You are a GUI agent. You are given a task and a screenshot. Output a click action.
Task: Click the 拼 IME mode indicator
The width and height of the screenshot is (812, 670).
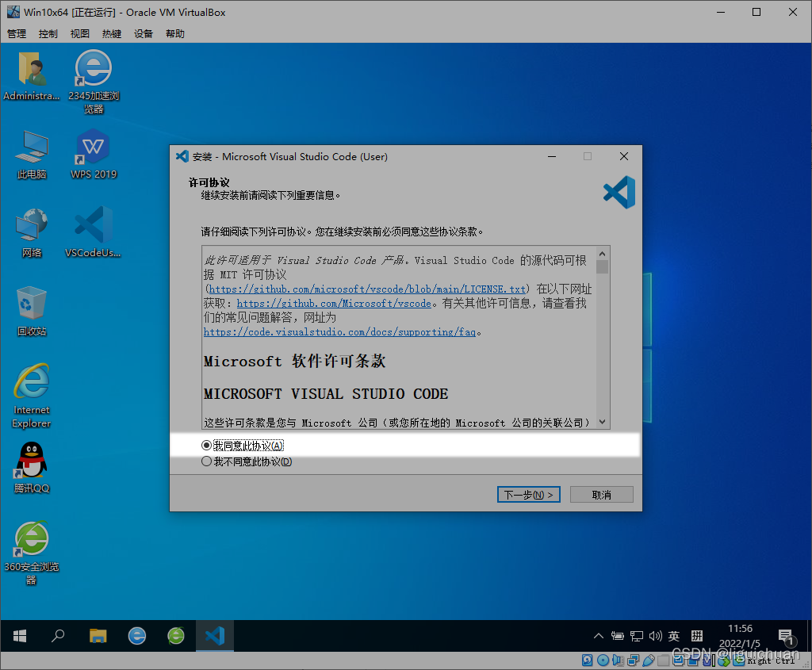tap(697, 636)
